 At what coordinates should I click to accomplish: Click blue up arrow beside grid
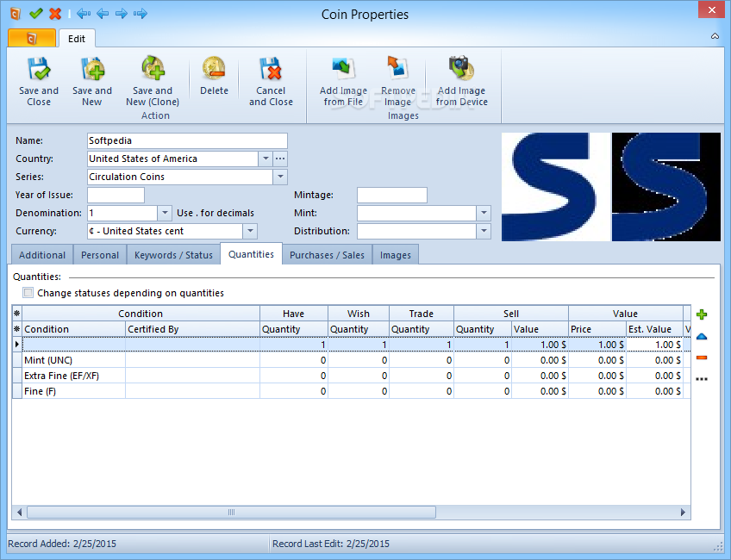click(702, 336)
